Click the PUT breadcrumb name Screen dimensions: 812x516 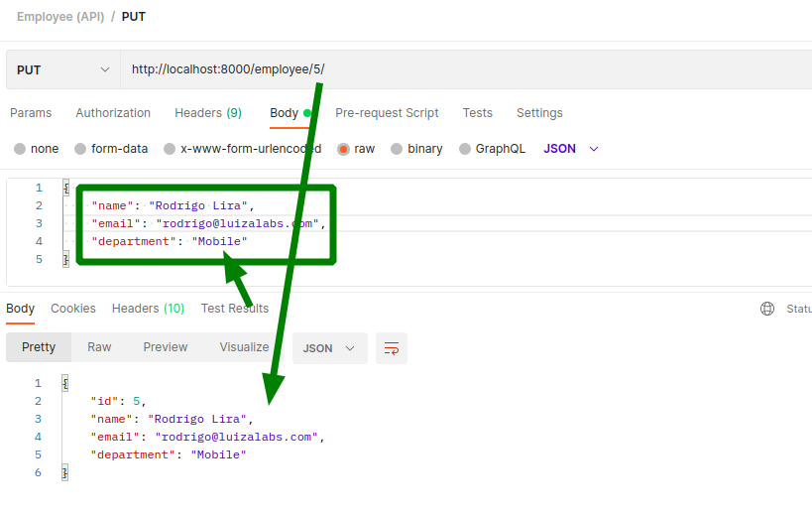134,17
